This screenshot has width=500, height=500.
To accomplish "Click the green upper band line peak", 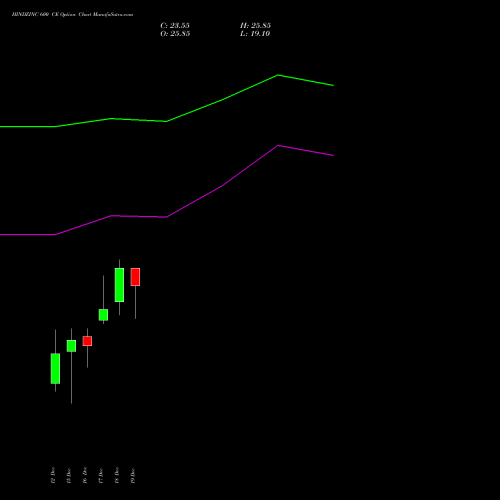I will click(x=278, y=75).
